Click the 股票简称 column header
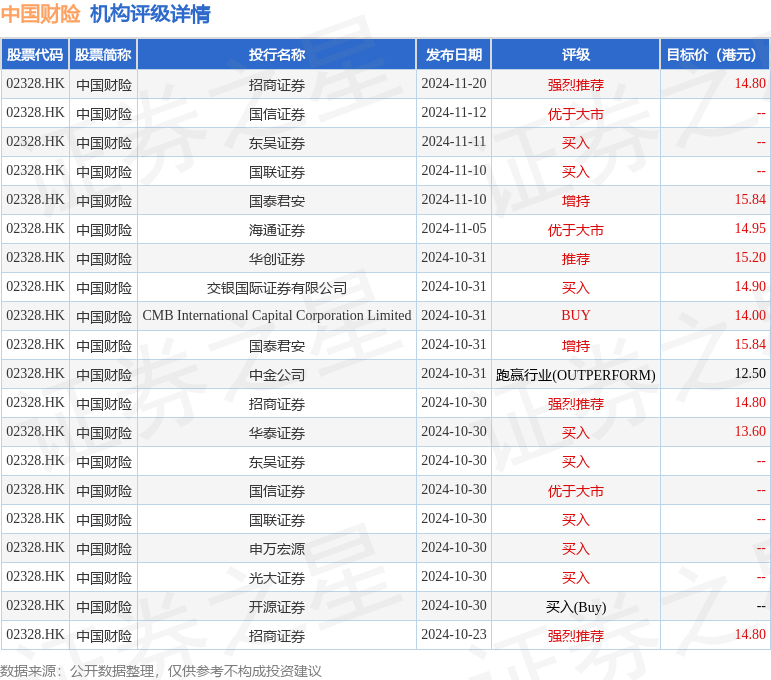The image size is (771, 680). [103, 55]
